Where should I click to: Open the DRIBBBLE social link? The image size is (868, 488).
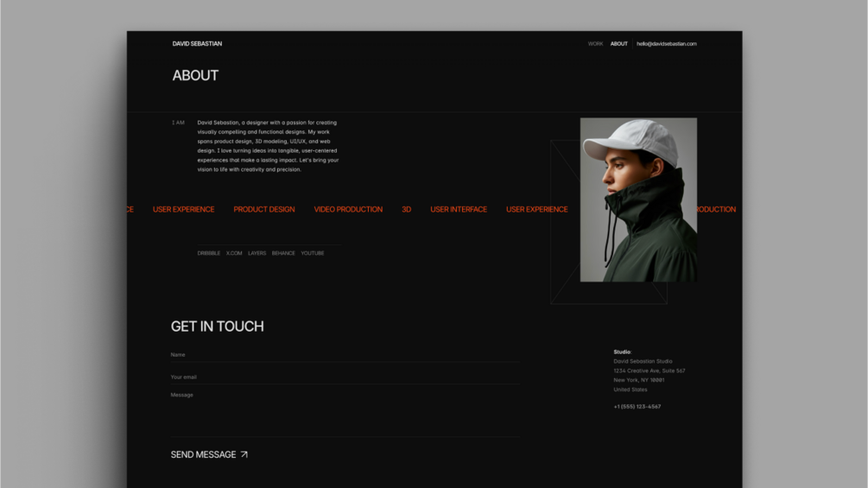pos(209,253)
